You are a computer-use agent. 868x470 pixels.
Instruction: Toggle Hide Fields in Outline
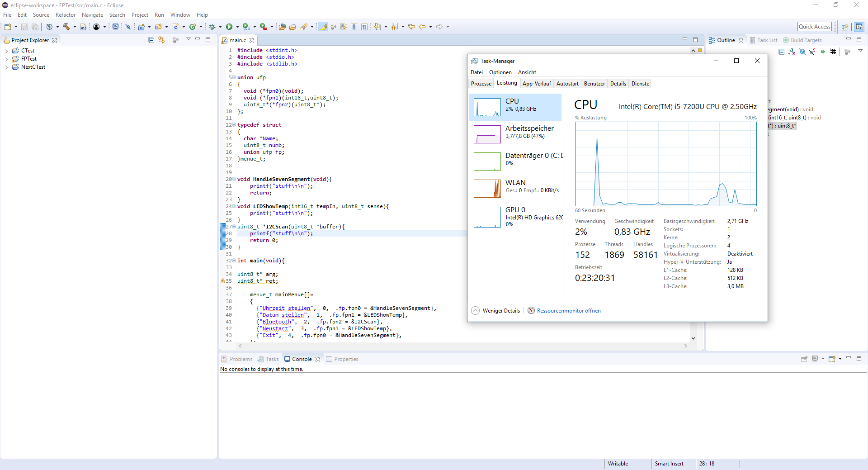pos(802,52)
